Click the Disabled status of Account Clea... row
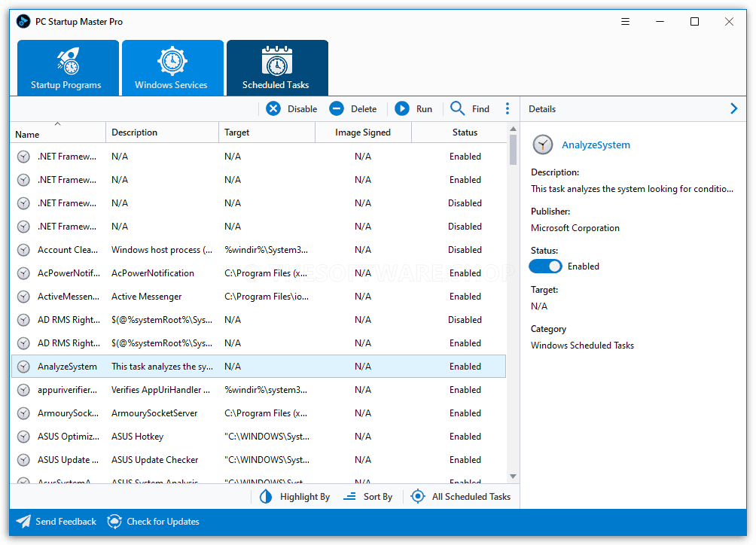Image resolution: width=756 pixels, height=545 pixels. (x=465, y=250)
